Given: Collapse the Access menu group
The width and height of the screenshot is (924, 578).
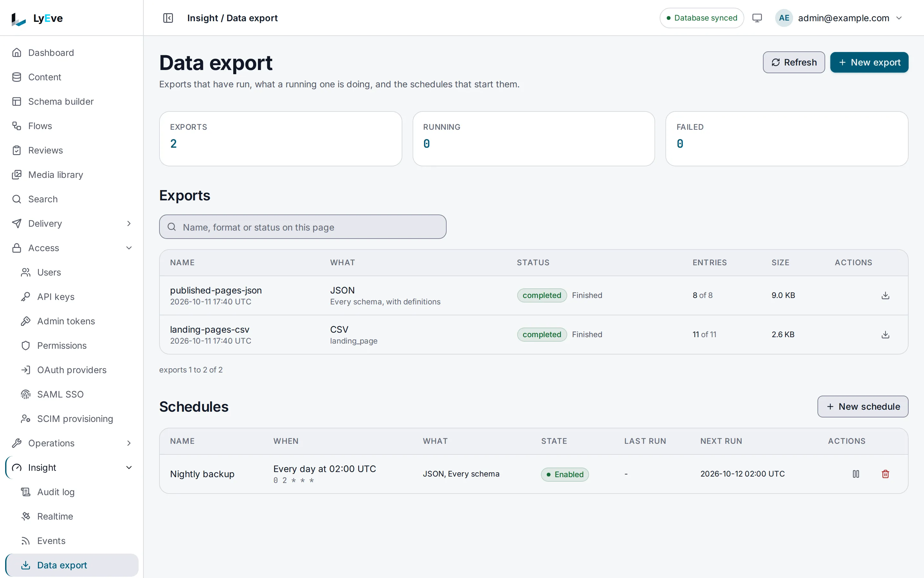Looking at the screenshot, I should click(x=72, y=248).
